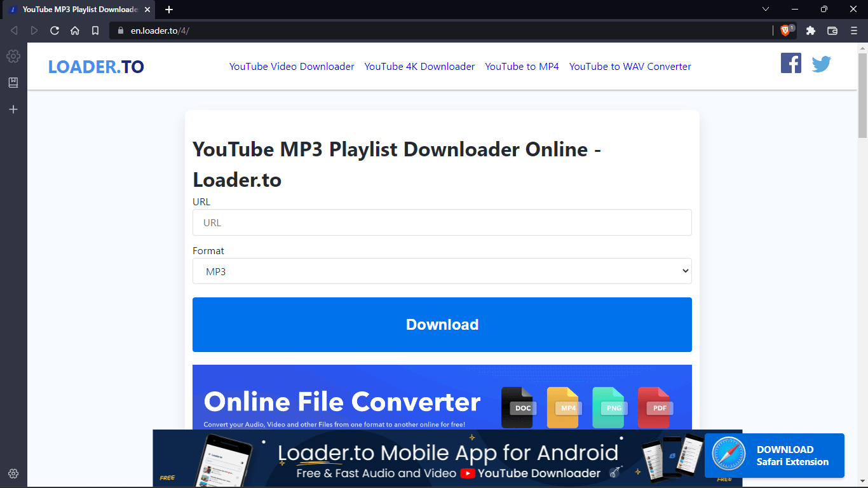Screen dimensions: 868x488
Task: Visit the YouTube to WAV Converter link
Action: point(630,66)
